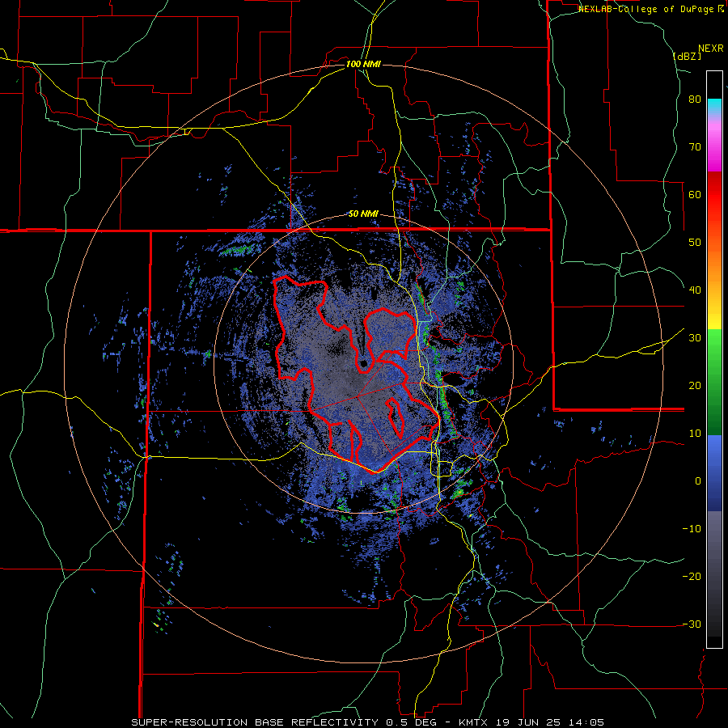
Task: Click the 30 value on the dBZ scale
Action: [695, 337]
